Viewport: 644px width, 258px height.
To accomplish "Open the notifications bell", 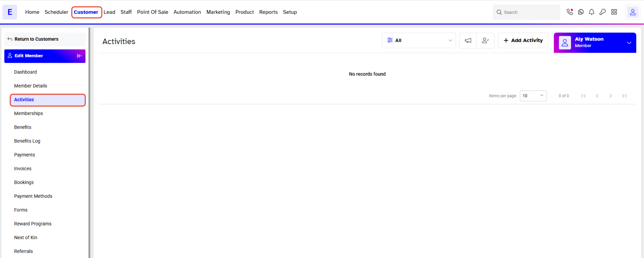I will click(591, 12).
